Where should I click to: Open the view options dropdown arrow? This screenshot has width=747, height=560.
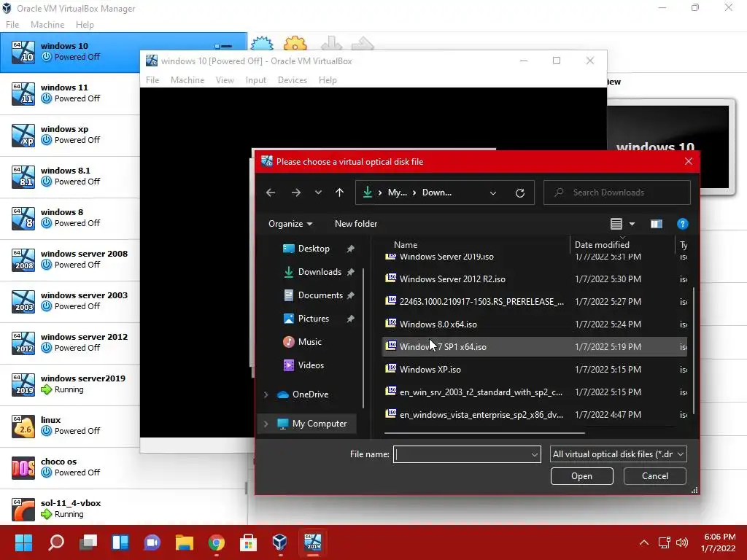pyautogui.click(x=632, y=224)
